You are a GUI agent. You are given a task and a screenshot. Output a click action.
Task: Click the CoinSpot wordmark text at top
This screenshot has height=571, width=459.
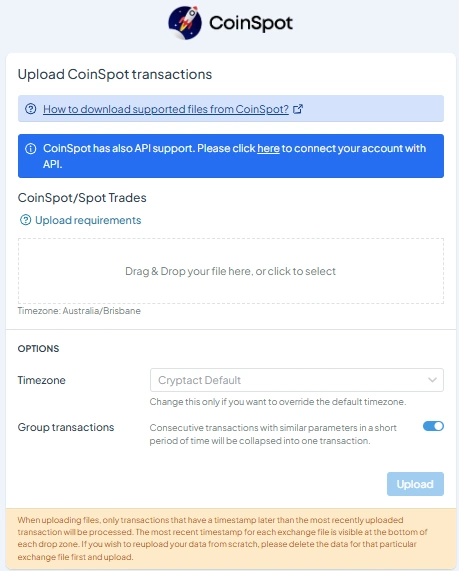tap(251, 23)
